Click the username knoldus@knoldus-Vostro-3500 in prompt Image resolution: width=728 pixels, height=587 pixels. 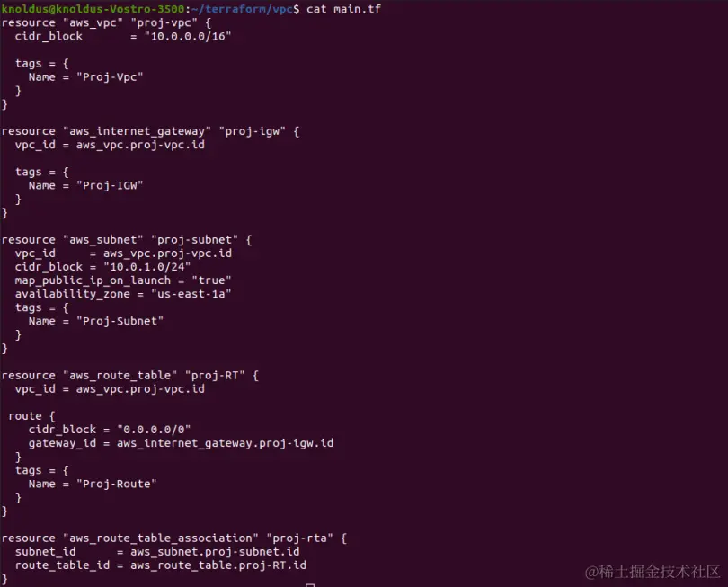click(93, 9)
